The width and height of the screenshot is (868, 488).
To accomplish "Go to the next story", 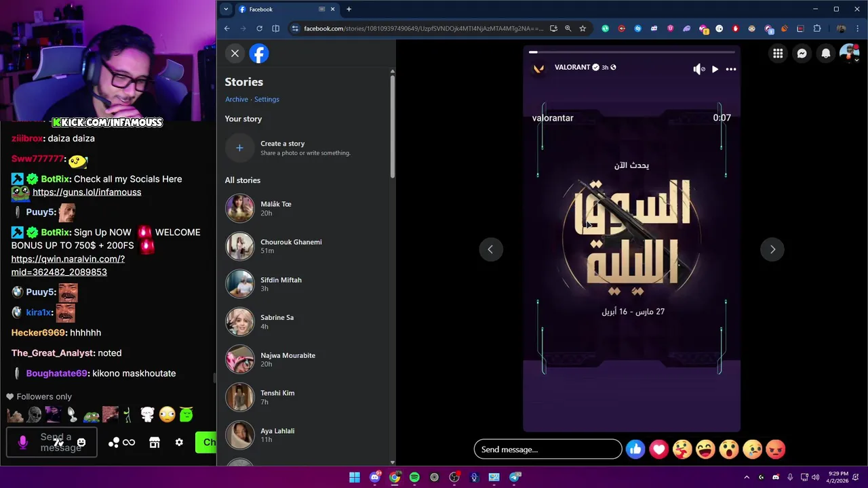I will pos(772,249).
